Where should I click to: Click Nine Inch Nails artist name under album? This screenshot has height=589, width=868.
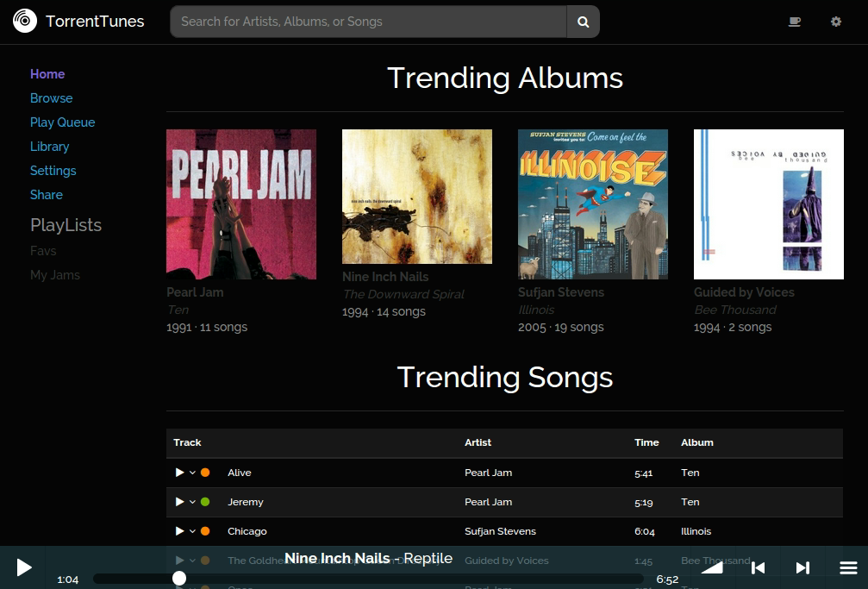coord(385,277)
